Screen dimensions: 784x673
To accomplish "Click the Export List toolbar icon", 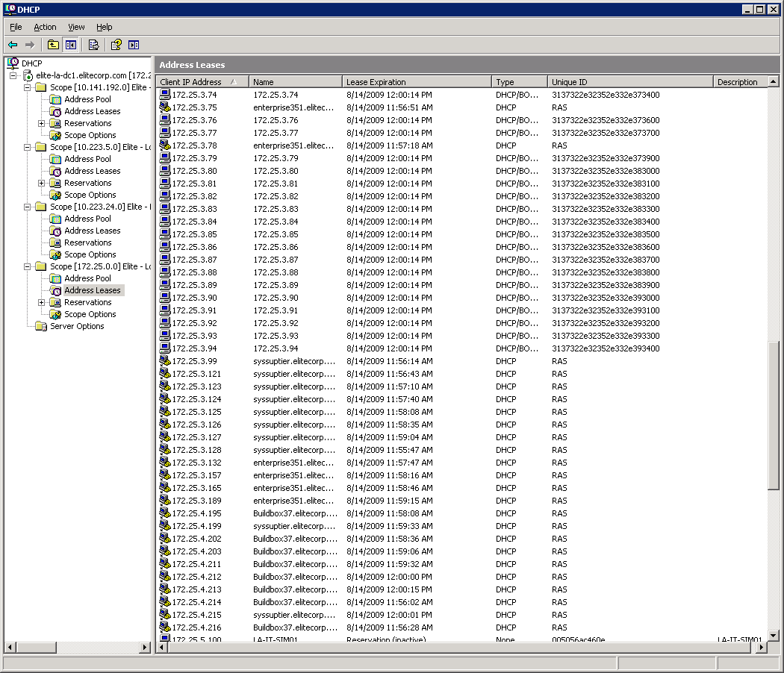I will pyautogui.click(x=93, y=45).
